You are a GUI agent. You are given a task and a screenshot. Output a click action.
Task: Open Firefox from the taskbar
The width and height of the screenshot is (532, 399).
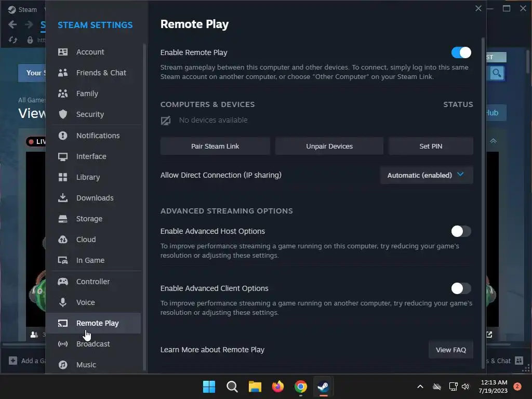click(x=278, y=387)
